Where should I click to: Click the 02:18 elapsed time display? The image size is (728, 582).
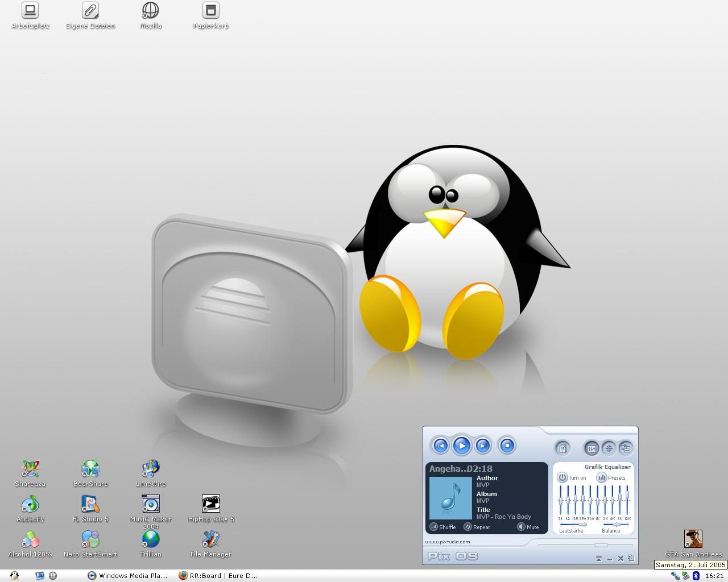pos(479,469)
